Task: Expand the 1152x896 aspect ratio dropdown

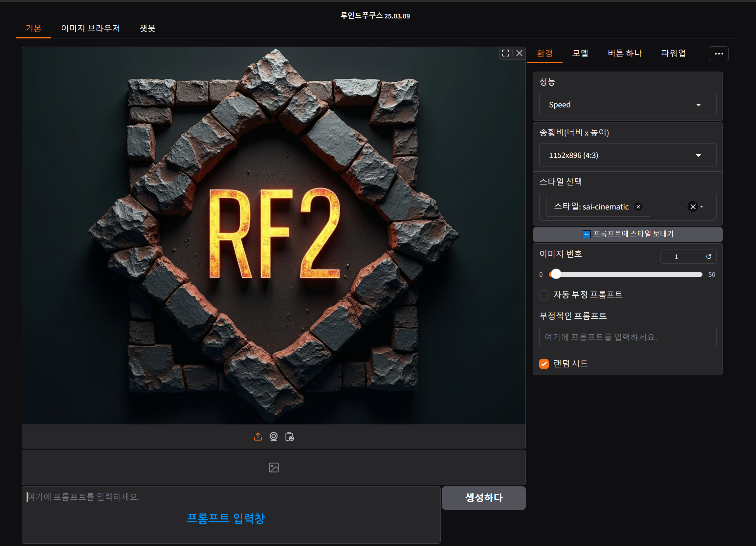Action: point(627,155)
